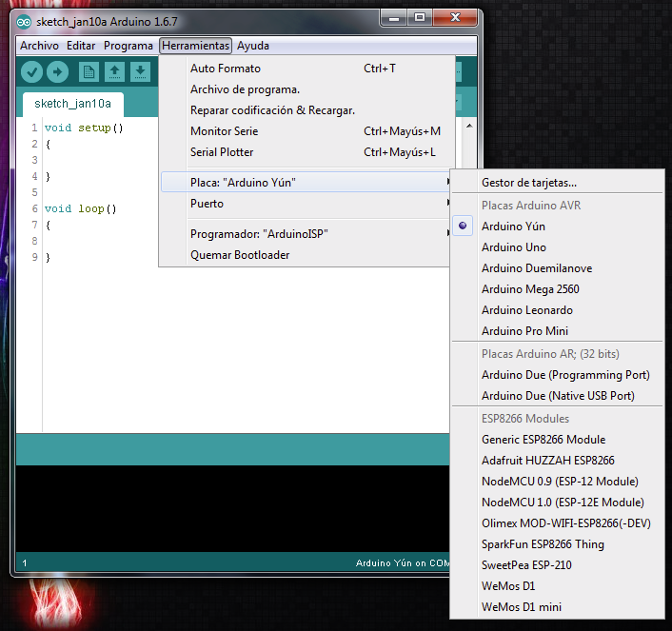This screenshot has width=672, height=631.
Task: Click the New sketch file icon
Action: (89, 71)
